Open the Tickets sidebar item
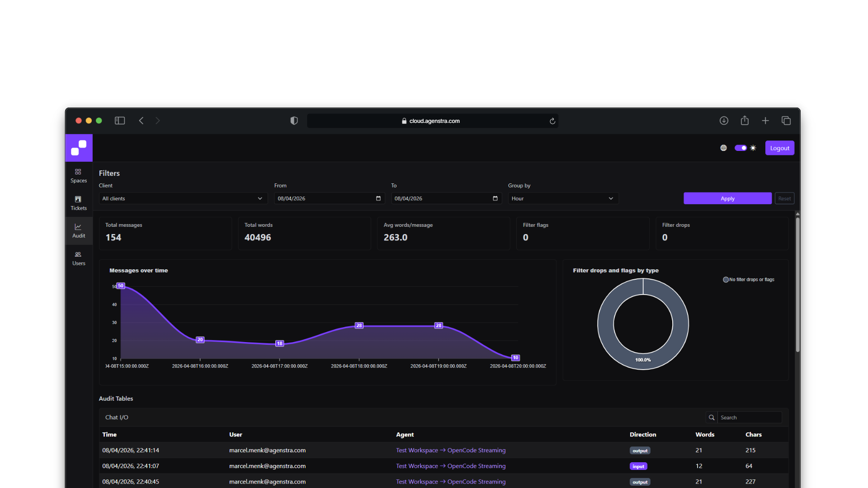The height and width of the screenshot is (488, 868). pos(79,203)
